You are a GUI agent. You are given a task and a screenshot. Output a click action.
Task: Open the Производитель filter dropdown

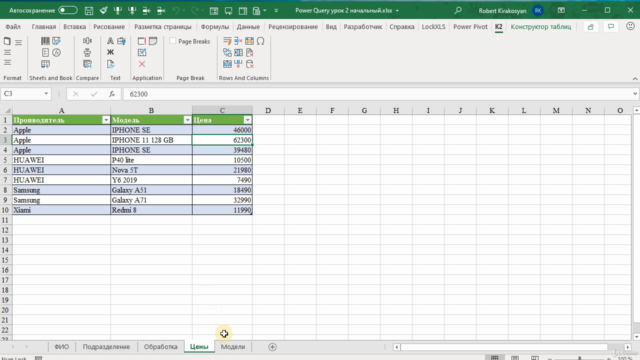click(106, 120)
